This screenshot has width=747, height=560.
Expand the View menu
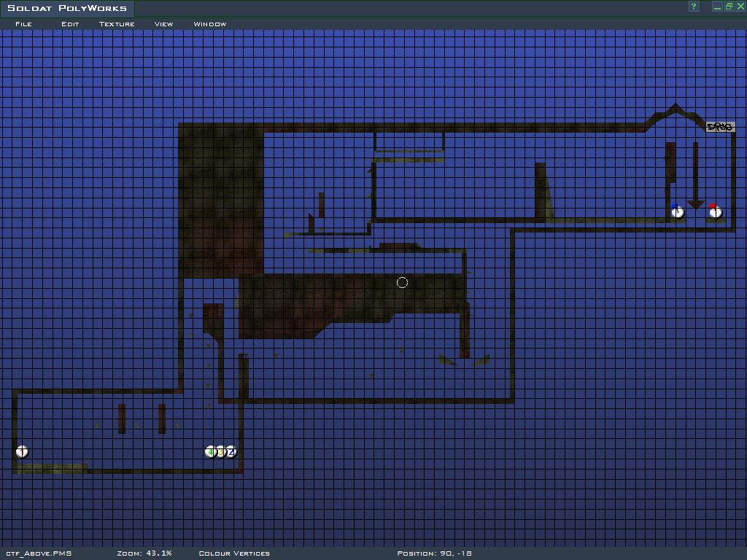pos(163,24)
